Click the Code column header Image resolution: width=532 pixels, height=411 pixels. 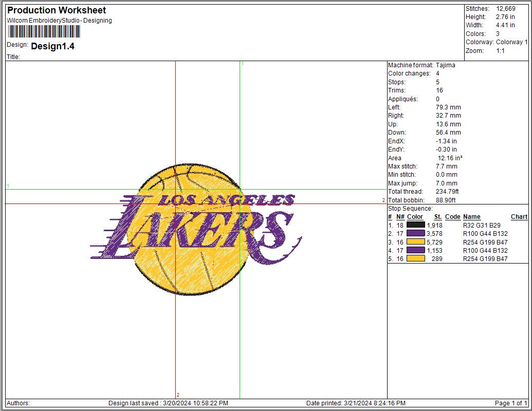pyautogui.click(x=452, y=217)
